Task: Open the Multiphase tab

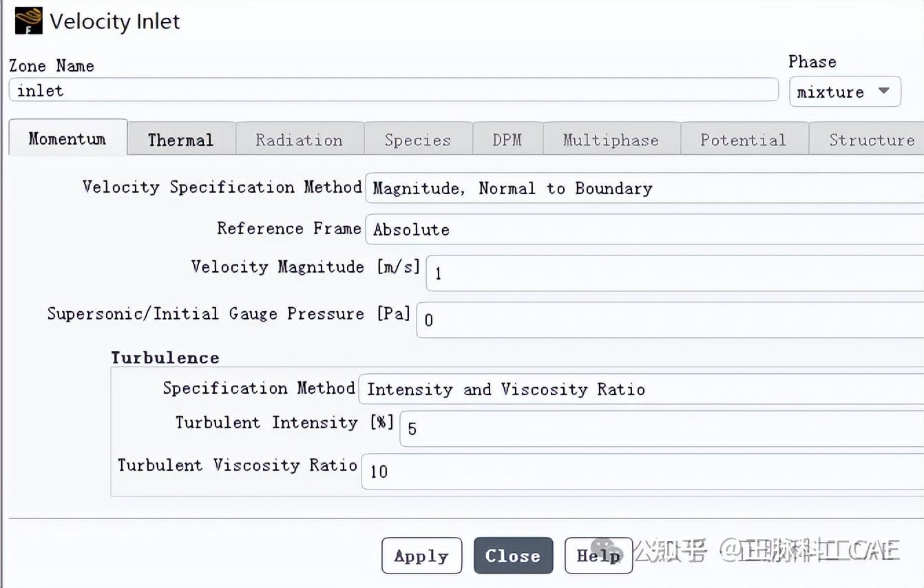Action: (x=611, y=139)
